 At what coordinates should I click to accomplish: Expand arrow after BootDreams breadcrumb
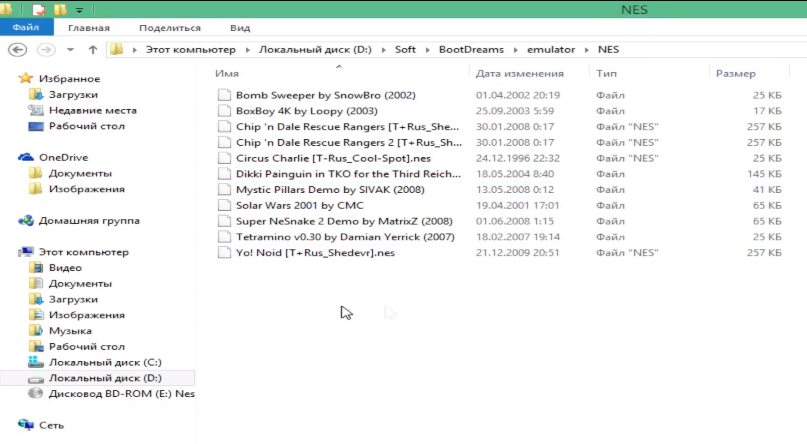point(515,50)
